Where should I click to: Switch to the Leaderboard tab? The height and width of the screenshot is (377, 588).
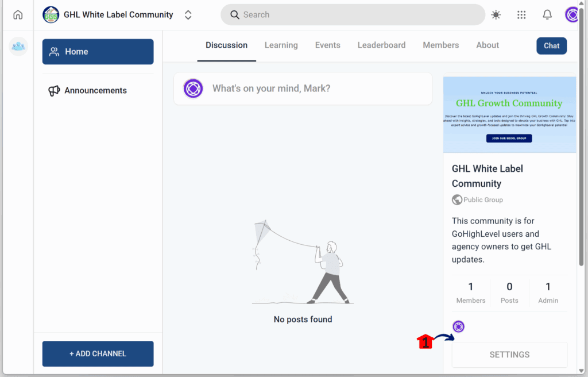point(381,45)
